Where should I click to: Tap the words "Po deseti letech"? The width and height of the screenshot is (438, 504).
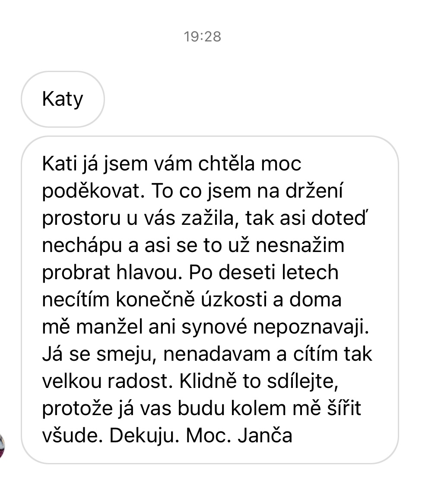tap(263, 272)
